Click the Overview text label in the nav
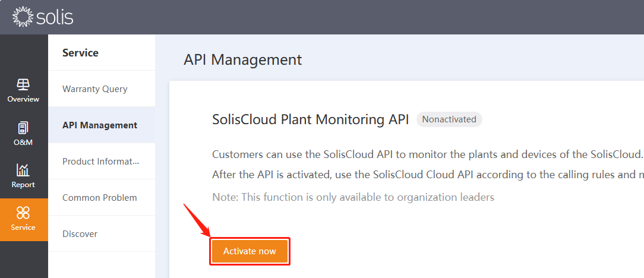Screen dimensions: 644x278 (23, 99)
